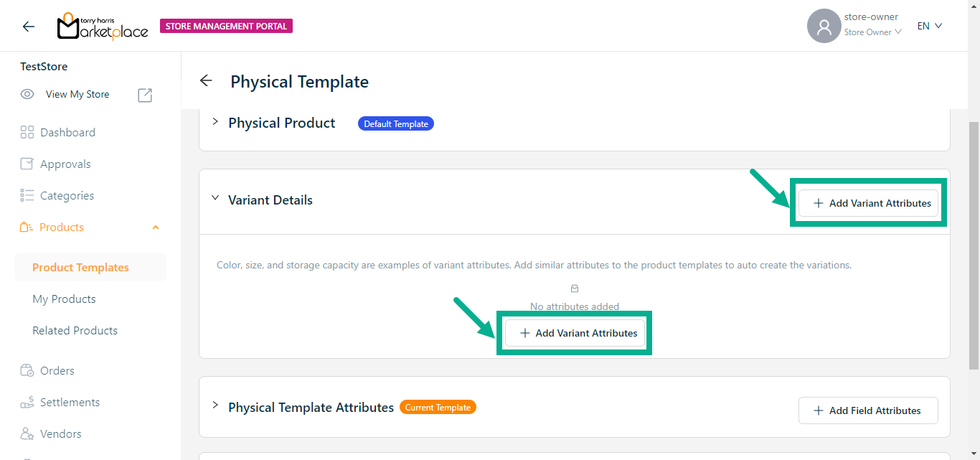Select Related Products in sidebar

coord(75,330)
